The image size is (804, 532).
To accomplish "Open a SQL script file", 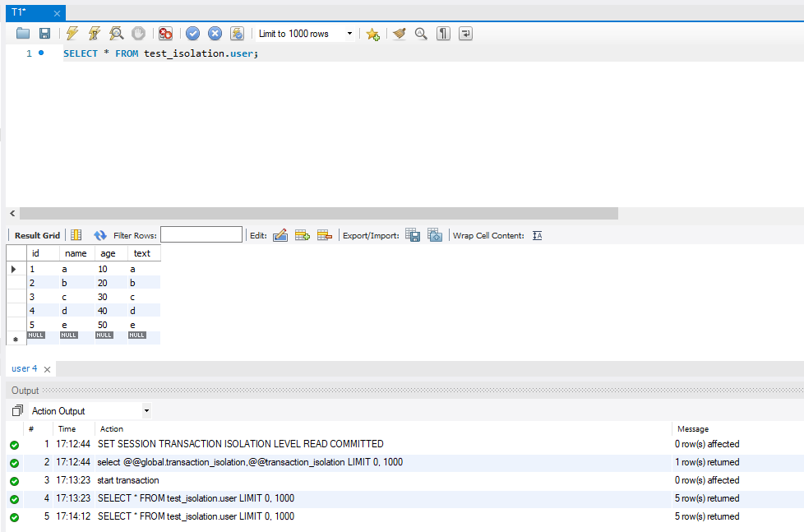I will coord(23,34).
